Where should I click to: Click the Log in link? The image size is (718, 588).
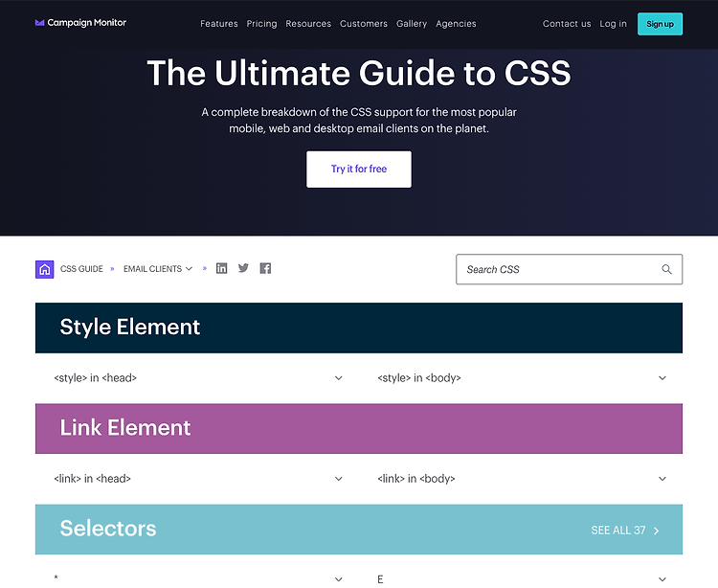point(613,24)
